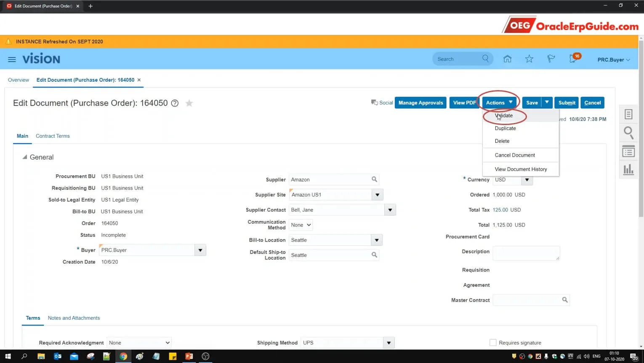Open OBS Studio from the taskbar
Image resolution: width=644 pixels, height=363 pixels.
pos(205,356)
